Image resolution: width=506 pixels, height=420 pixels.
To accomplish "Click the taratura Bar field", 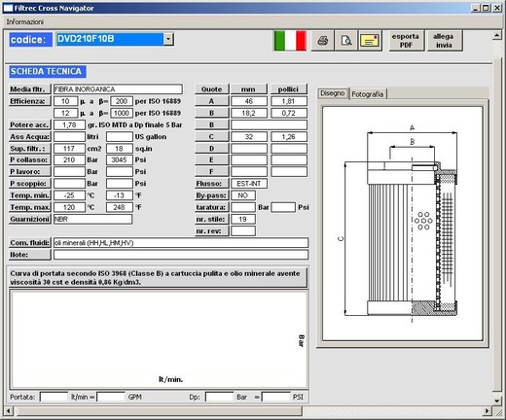I will [x=243, y=207].
